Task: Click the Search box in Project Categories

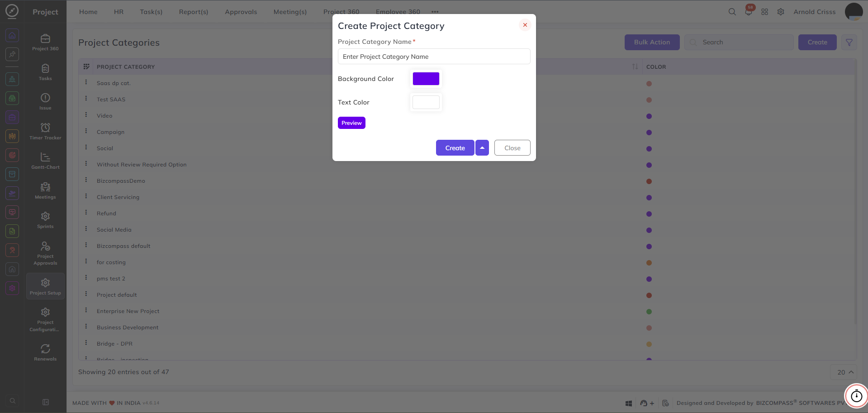Action: click(739, 42)
